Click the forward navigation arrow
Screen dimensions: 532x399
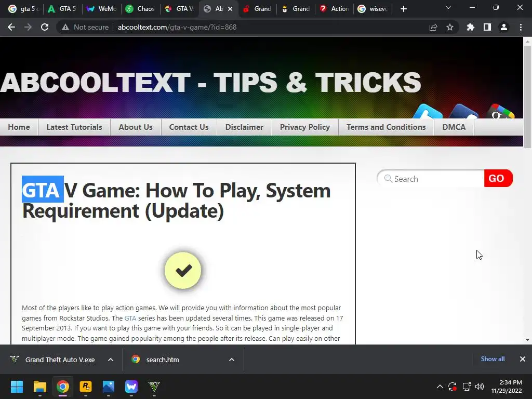[28, 27]
